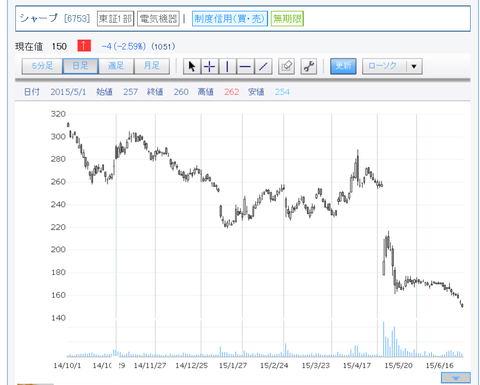Click the current price value 150

[x=59, y=46]
